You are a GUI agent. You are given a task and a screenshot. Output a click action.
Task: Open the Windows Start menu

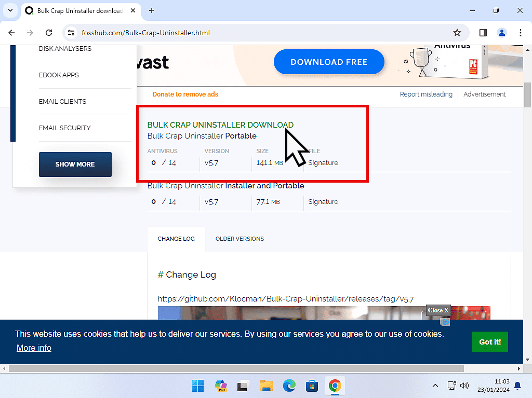click(198, 386)
